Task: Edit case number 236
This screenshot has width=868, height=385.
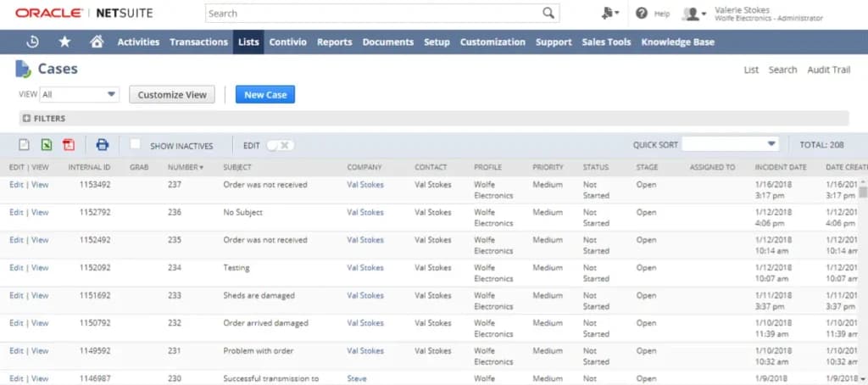Action: tap(16, 212)
